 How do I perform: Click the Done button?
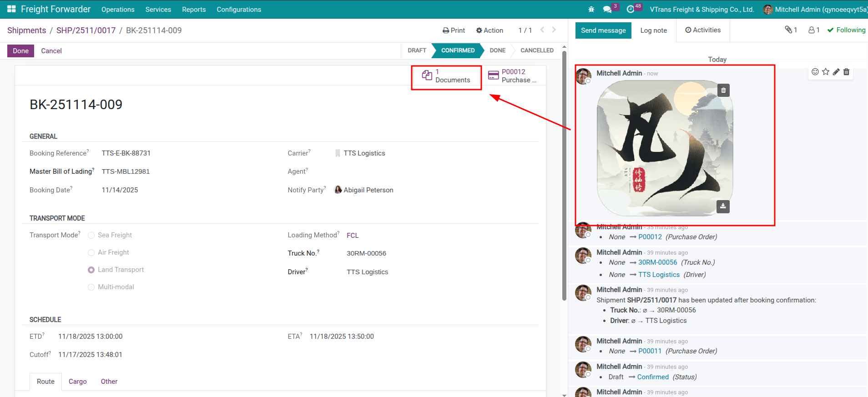tap(20, 51)
